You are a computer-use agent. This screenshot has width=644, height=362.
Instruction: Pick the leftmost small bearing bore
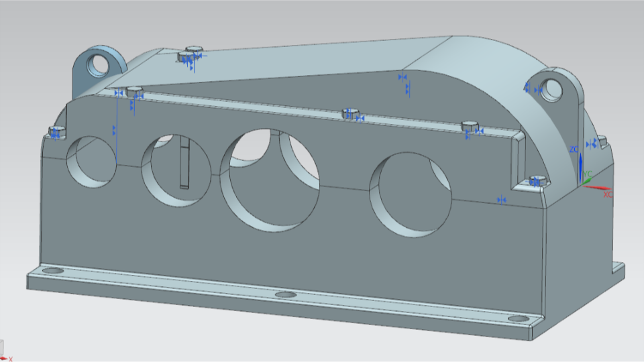tap(92, 162)
